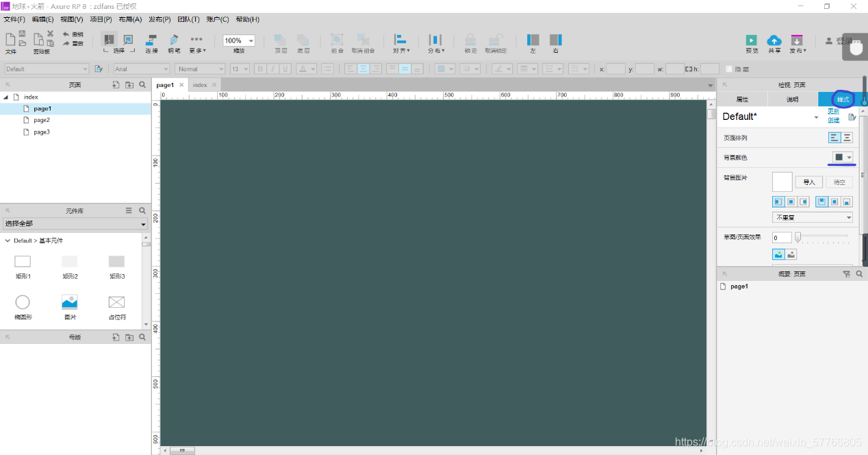This screenshot has width=868, height=455.
Task: Open the 不重复 repeat dropdown
Action: [813, 217]
